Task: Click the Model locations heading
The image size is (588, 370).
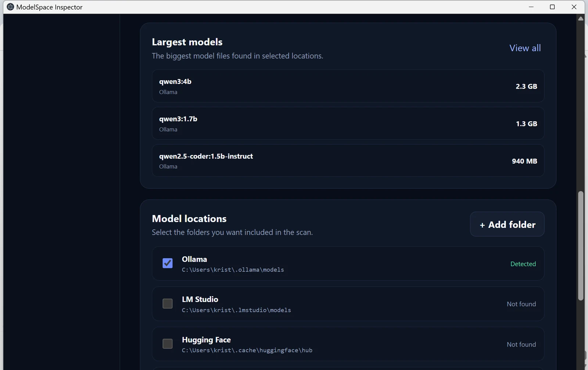Action: coord(189,219)
